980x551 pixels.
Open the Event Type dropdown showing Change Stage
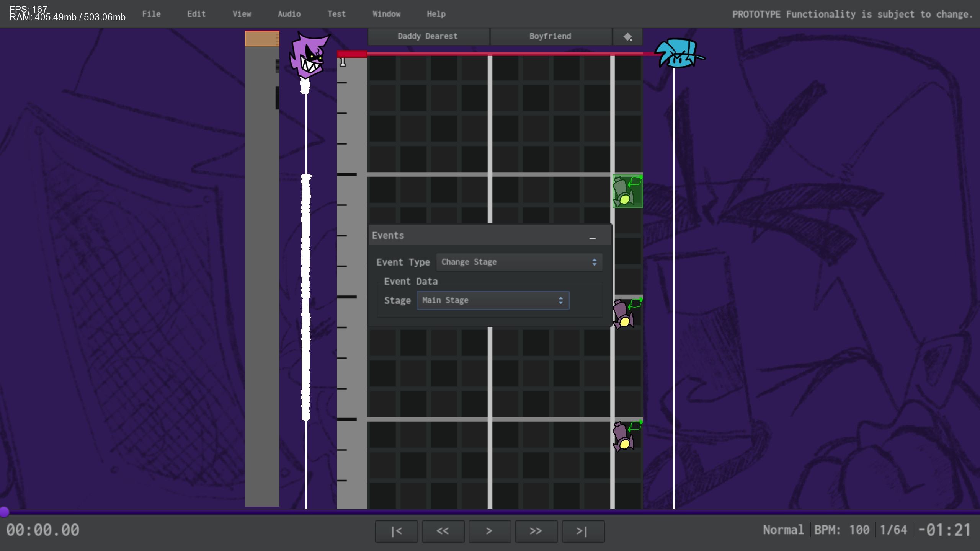pos(519,262)
